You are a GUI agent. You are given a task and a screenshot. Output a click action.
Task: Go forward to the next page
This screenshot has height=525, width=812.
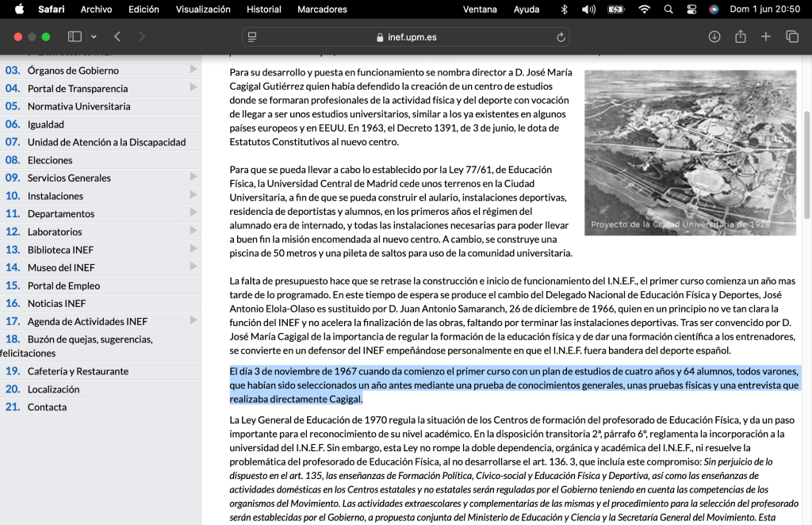click(x=142, y=36)
